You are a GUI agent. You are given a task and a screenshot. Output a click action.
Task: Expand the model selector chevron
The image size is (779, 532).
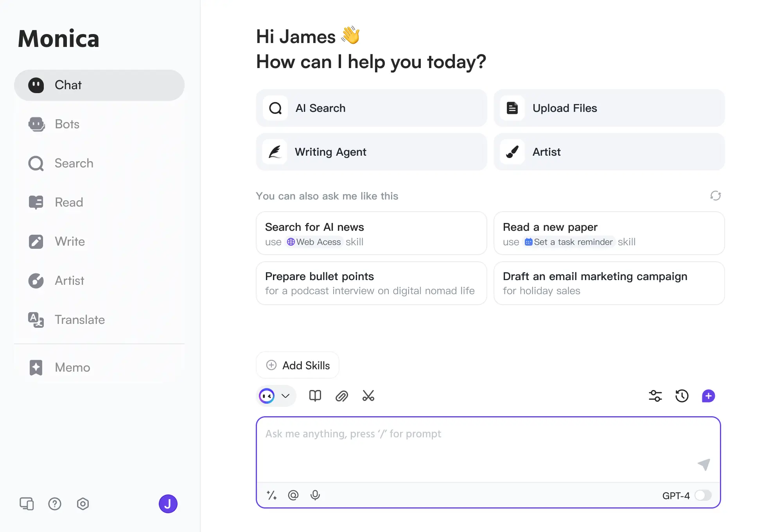(285, 396)
